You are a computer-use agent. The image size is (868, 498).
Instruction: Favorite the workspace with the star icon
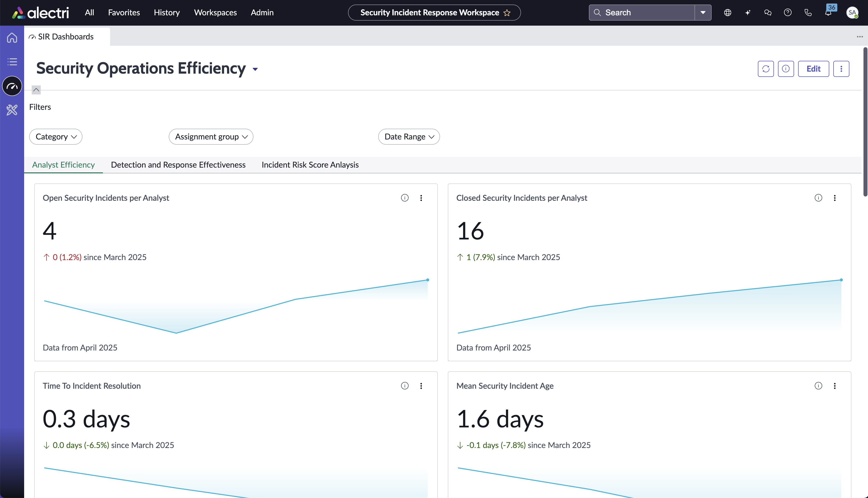point(507,13)
